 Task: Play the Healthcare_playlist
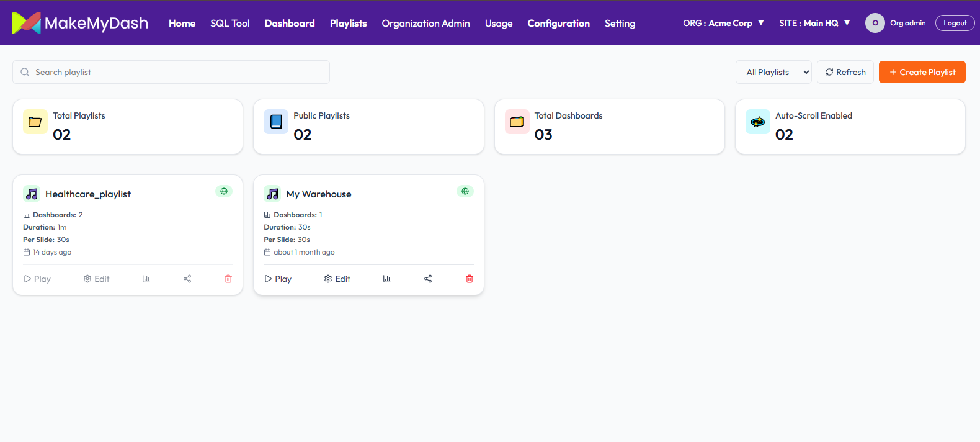(x=37, y=279)
